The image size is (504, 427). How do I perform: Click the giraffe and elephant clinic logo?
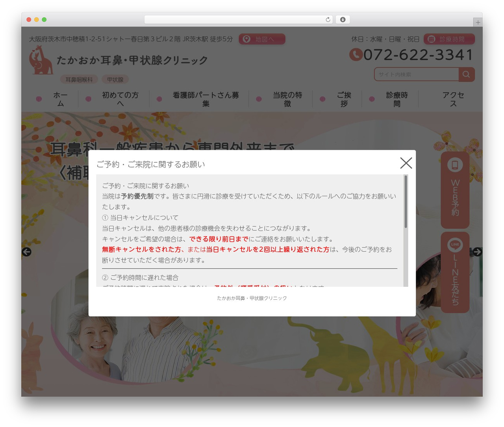[x=41, y=60]
